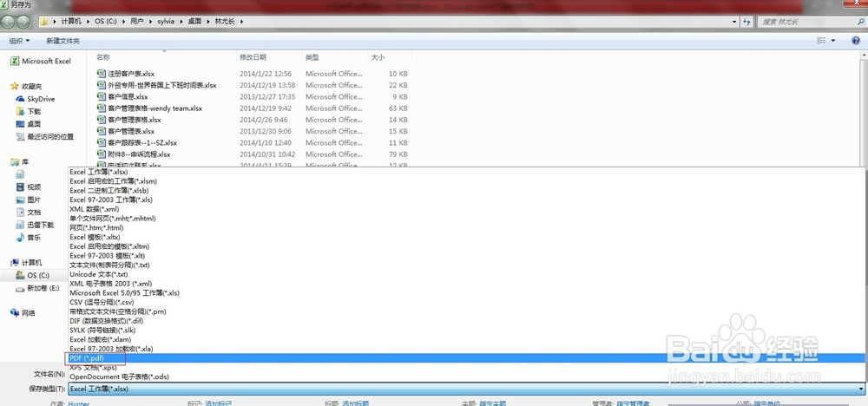This screenshot has width=868, height=406.
Task: Click 桌面 in the address path
Action: coord(194,22)
